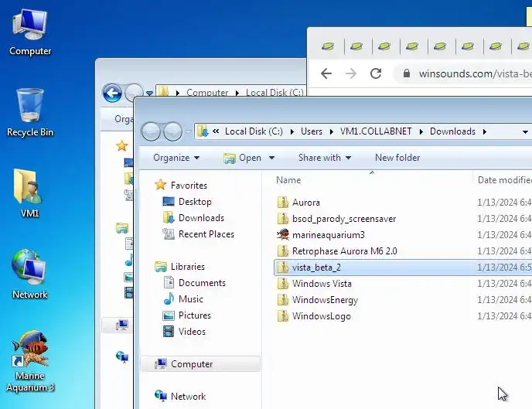Screen dimensions: 532x409
Task: Sort by the Date modified column header
Action: click(x=503, y=180)
